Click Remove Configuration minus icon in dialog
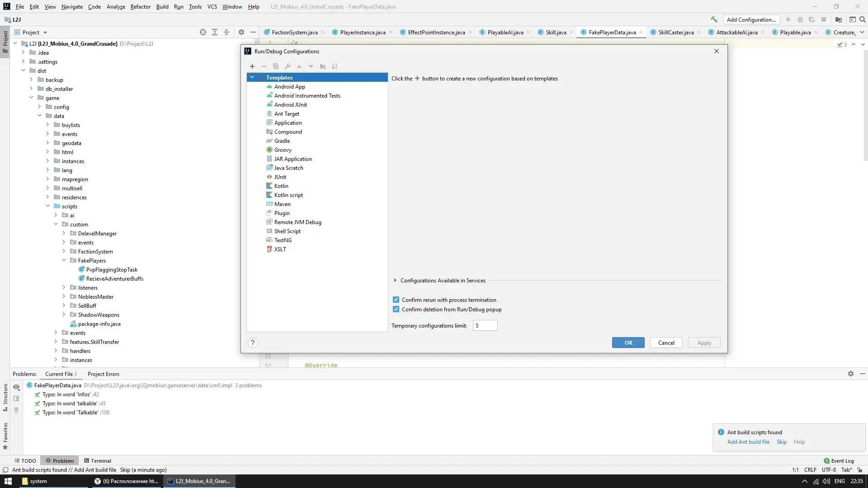 [x=264, y=66]
